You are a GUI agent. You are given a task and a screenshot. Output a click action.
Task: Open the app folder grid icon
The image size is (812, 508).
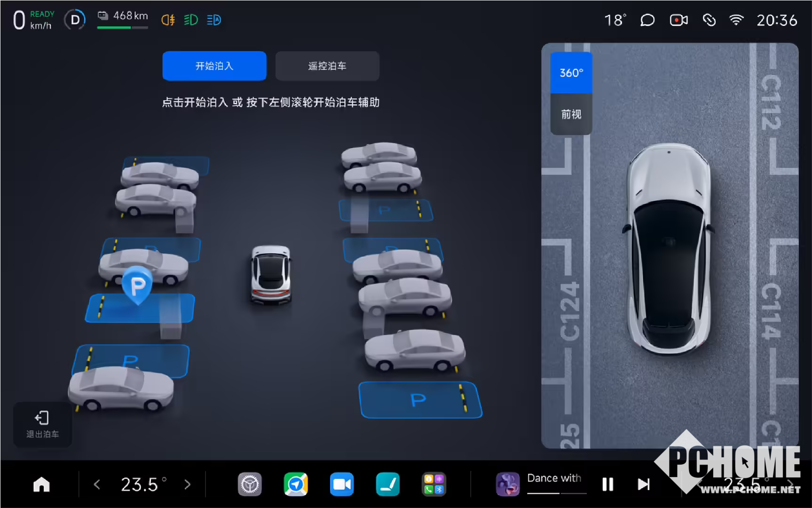point(434,484)
